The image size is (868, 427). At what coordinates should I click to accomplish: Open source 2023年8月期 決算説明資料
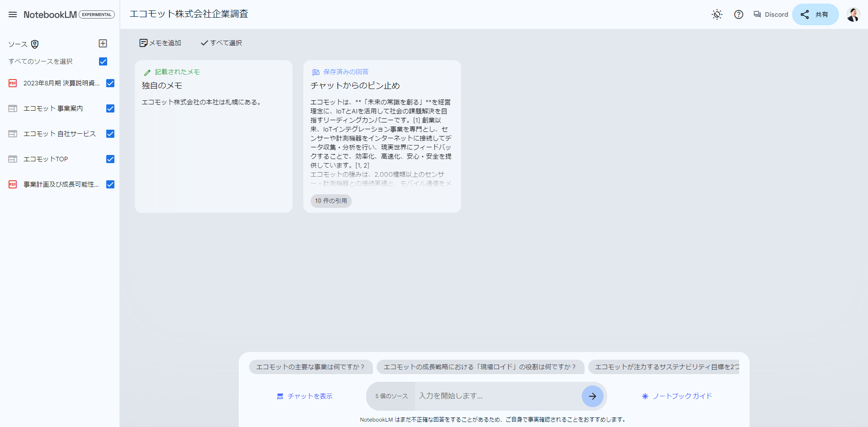tap(61, 83)
